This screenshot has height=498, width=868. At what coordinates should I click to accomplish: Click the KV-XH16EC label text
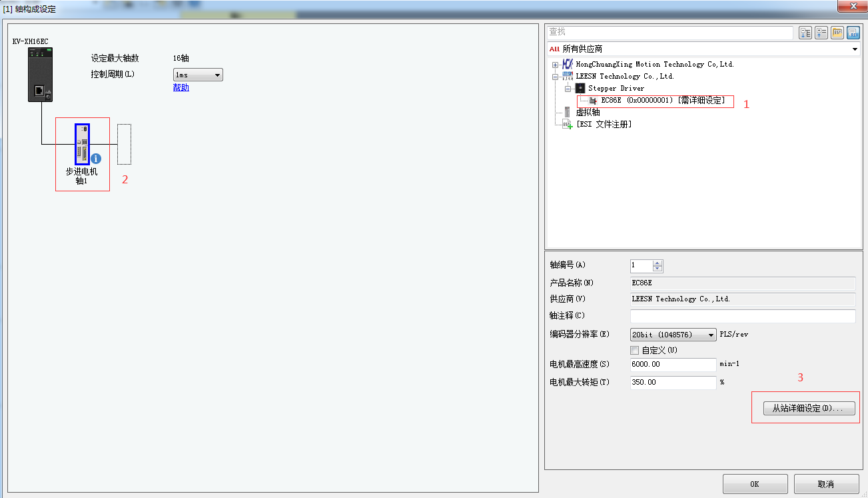pos(31,41)
